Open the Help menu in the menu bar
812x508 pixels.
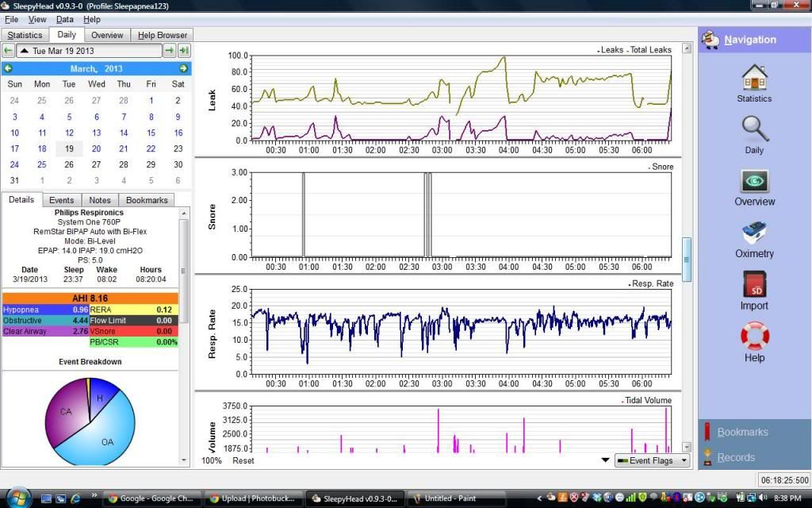click(x=92, y=20)
